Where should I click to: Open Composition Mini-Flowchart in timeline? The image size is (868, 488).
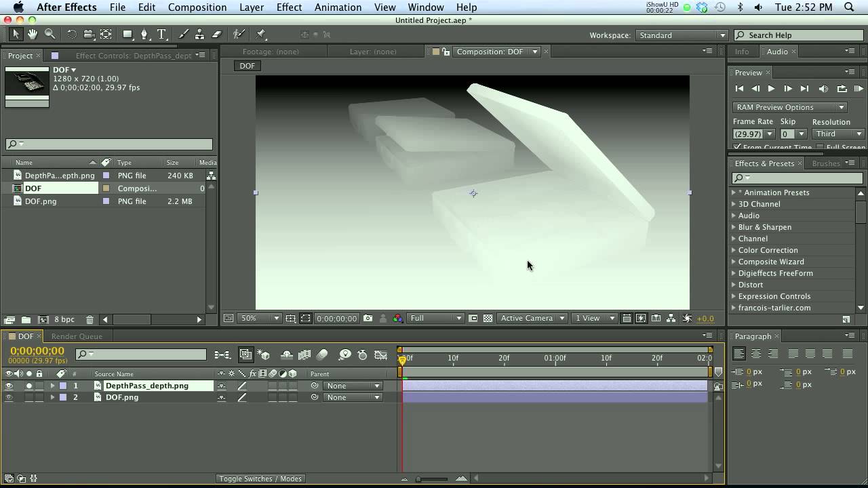point(222,354)
